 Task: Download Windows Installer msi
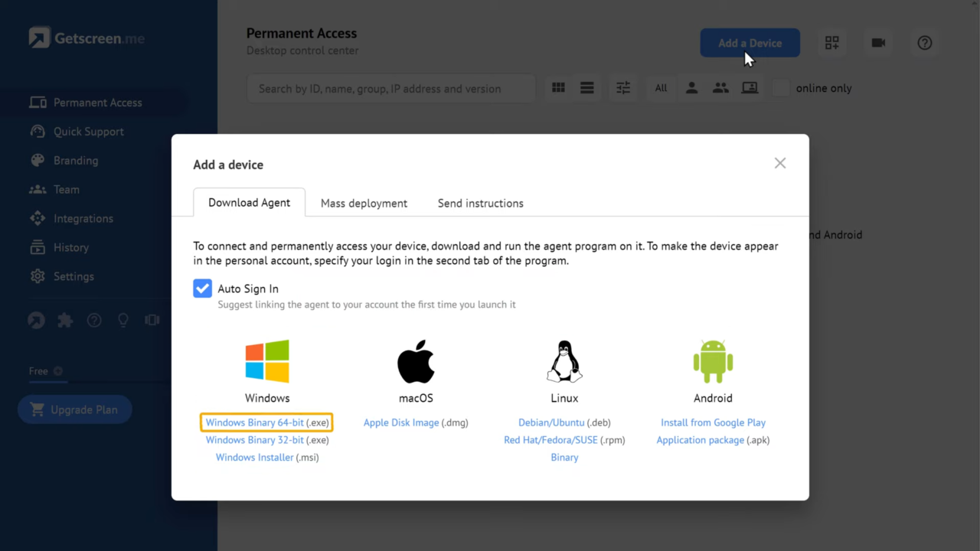267,458
